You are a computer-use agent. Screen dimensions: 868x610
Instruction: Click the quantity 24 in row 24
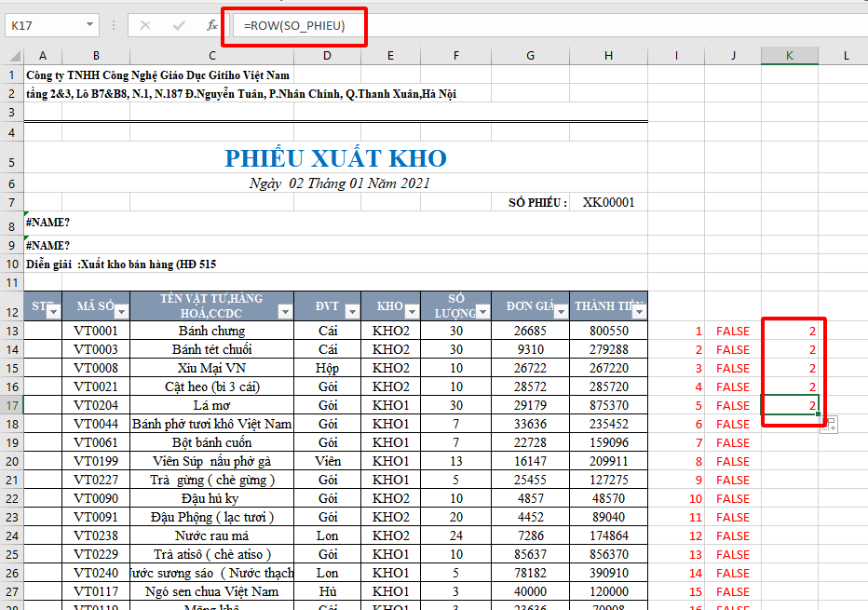[455, 535]
